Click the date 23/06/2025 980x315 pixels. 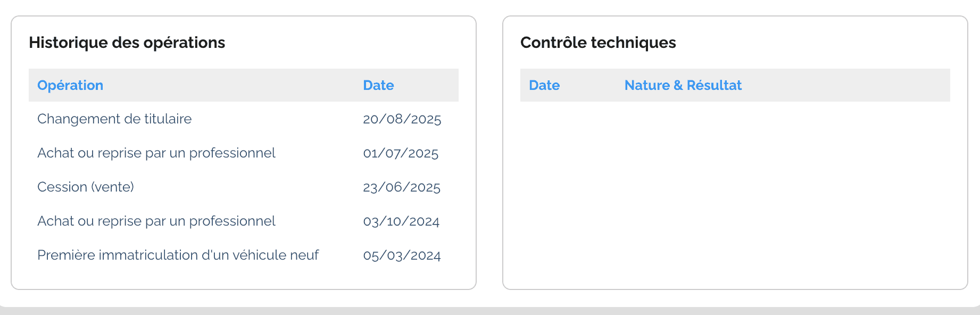tap(401, 187)
